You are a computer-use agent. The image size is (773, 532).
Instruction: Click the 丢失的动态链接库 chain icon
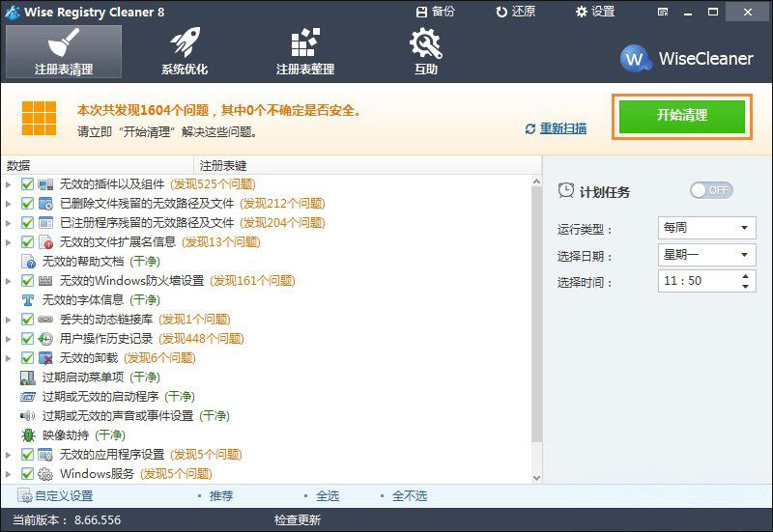pyautogui.click(x=45, y=320)
